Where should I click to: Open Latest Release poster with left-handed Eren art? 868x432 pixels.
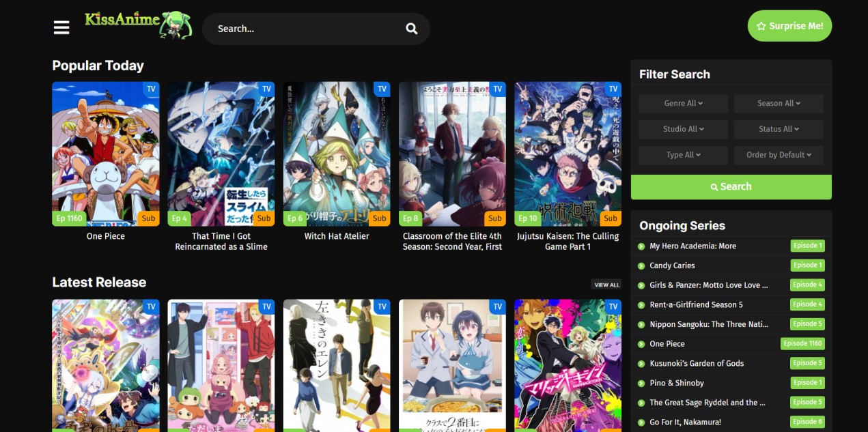click(337, 366)
